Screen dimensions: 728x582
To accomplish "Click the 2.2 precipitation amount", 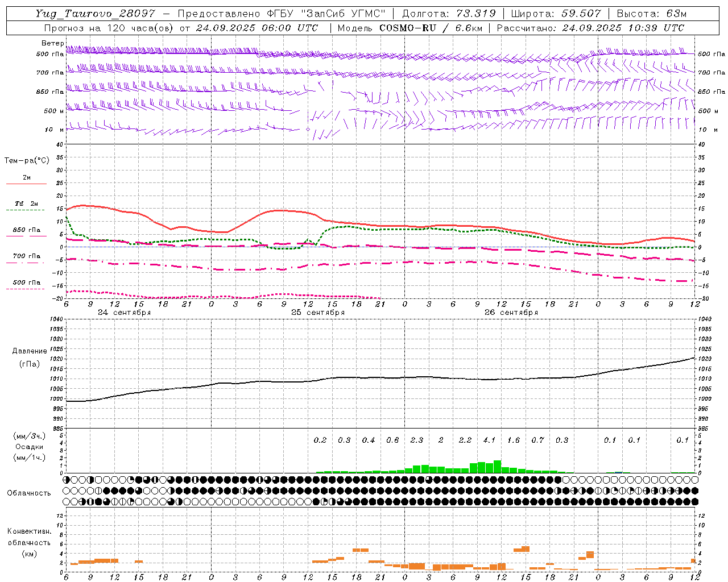I will [465, 440].
